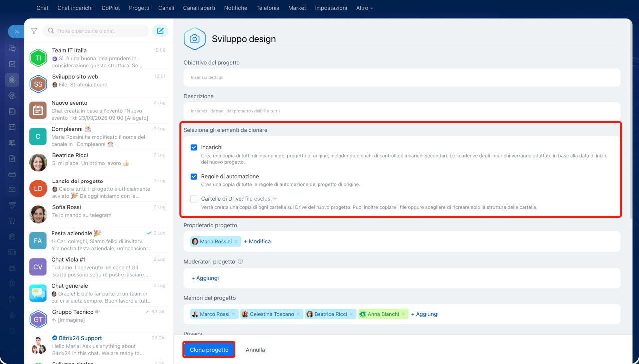Open the CoPilot top menu item

tap(111, 8)
